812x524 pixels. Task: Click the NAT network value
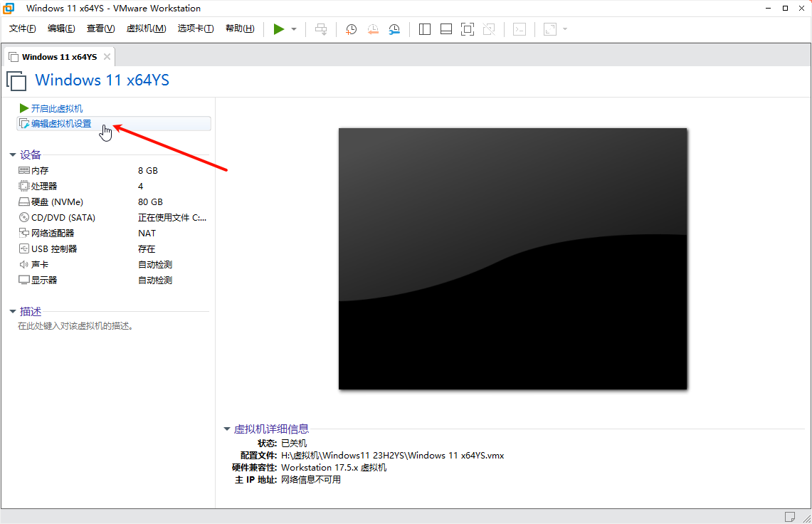147,234
